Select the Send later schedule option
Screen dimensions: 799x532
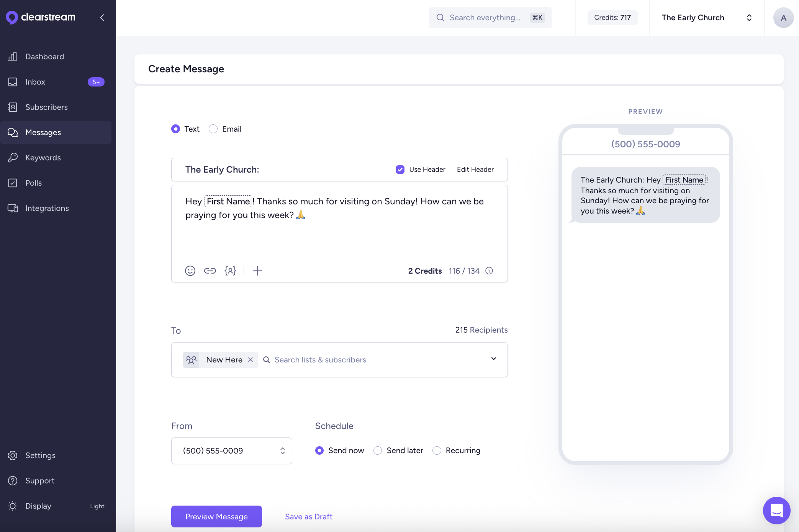point(378,450)
